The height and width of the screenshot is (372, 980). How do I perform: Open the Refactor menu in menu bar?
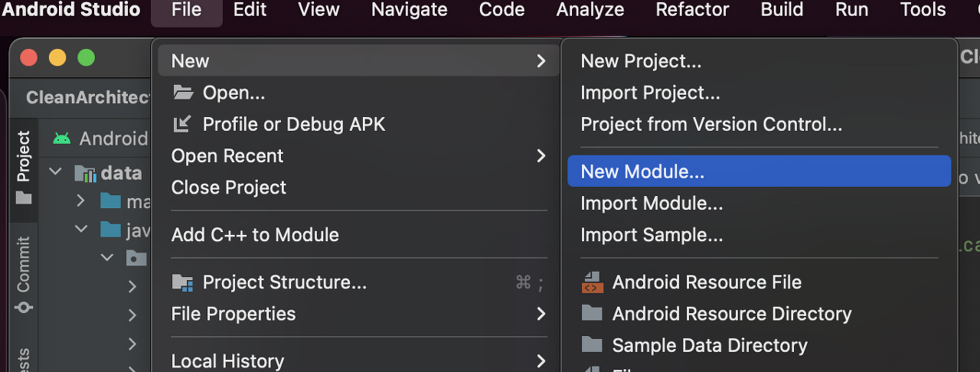click(692, 10)
